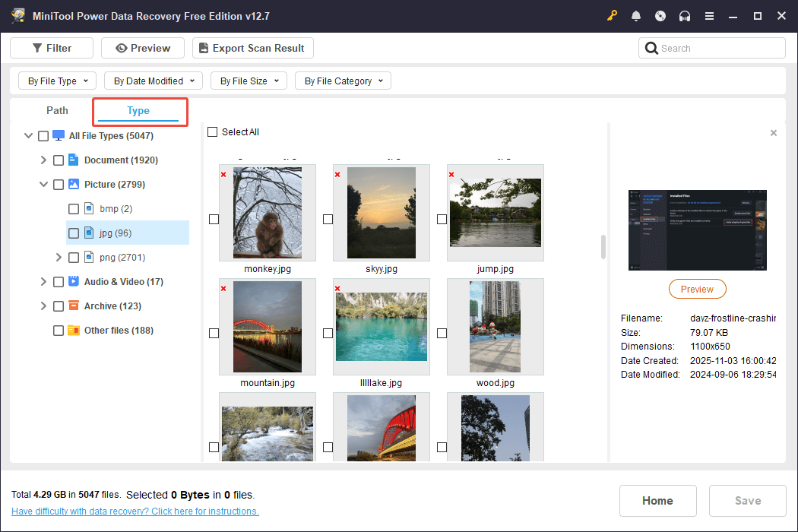Click the Archive category icon
The image size is (798, 532).
(x=74, y=306)
